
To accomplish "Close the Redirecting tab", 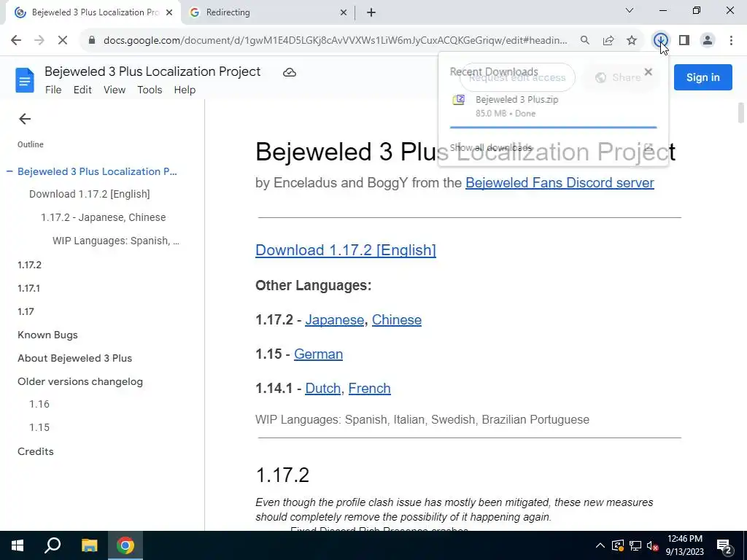I will pyautogui.click(x=344, y=12).
